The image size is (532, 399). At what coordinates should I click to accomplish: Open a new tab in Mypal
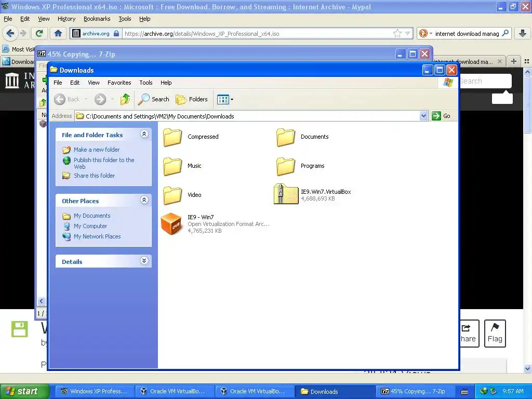tap(514, 61)
